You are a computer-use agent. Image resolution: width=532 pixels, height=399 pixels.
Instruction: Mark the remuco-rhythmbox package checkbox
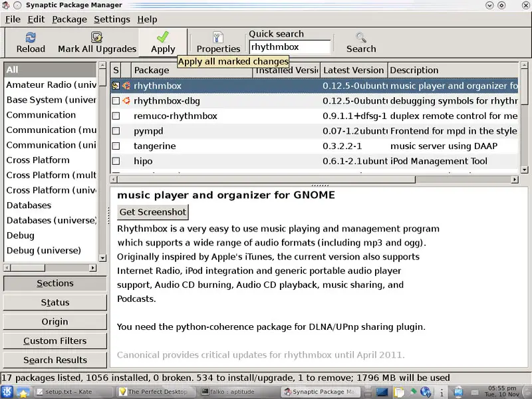[116, 116]
